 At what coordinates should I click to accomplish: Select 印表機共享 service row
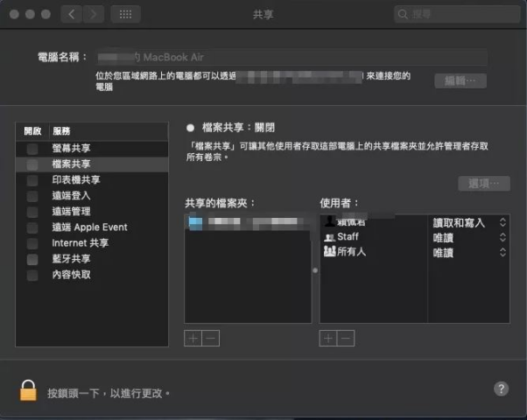click(92, 180)
